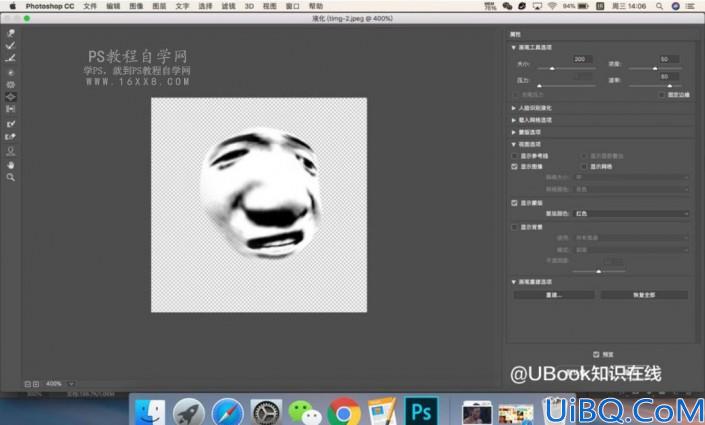Open Launchpad from the Dock
Image resolution: width=705 pixels, height=425 pixels.
click(x=189, y=412)
